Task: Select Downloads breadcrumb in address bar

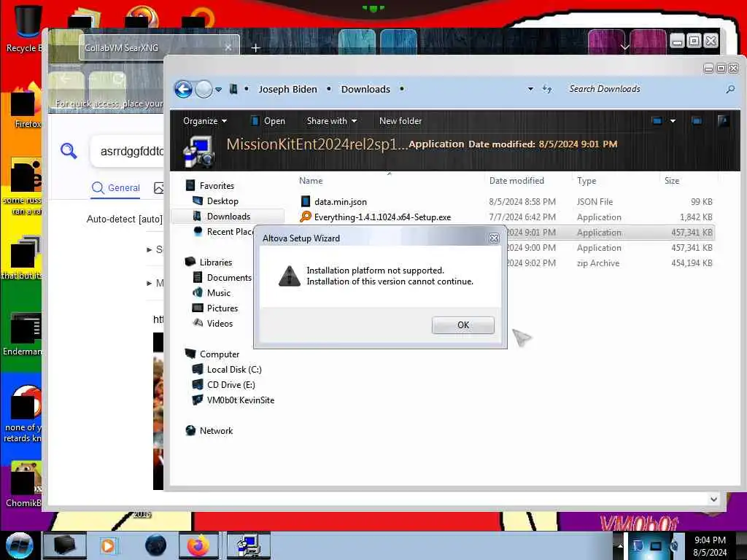Action: click(365, 89)
